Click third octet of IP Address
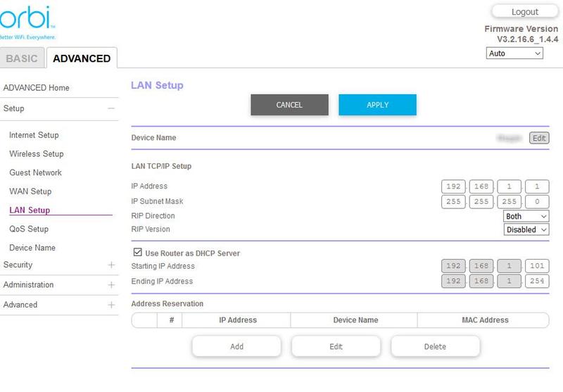This screenshot has width=563, height=392. [x=509, y=186]
